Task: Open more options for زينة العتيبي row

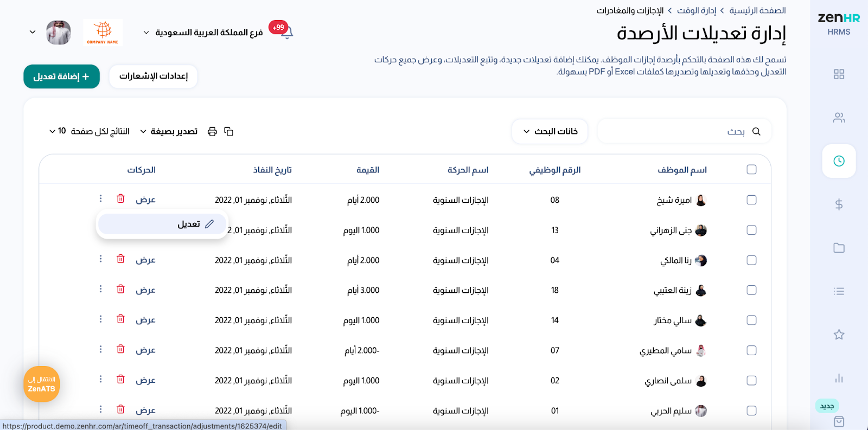Action: [100, 289]
